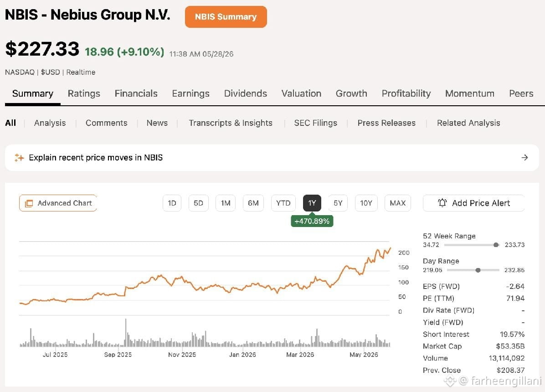Click the $227.33 stock price
Screen dimensions: 545x392
42,49
